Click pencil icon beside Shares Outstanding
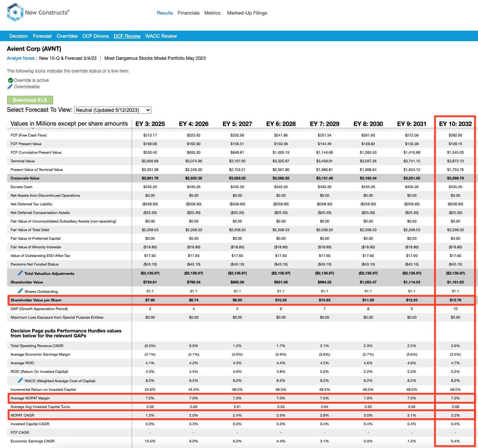The width and height of the screenshot is (478, 448). pos(20,291)
